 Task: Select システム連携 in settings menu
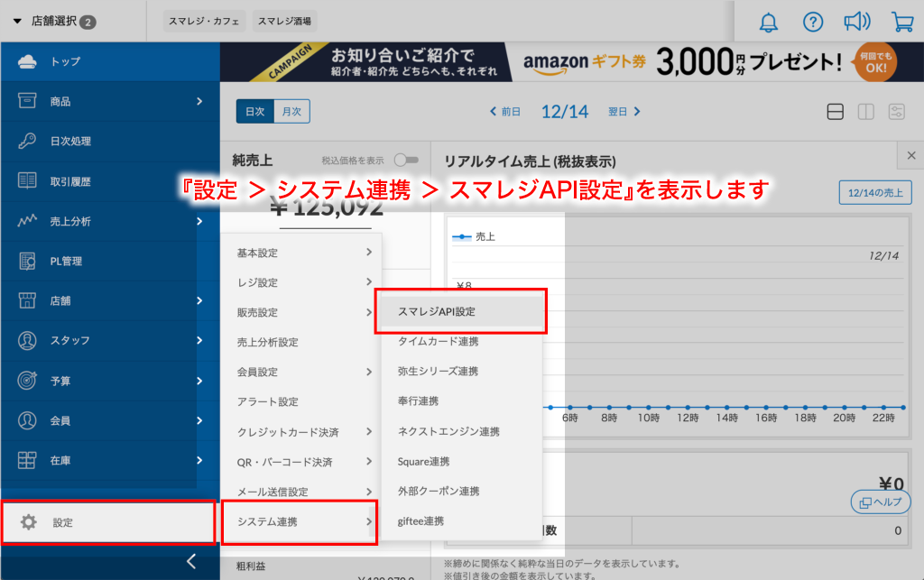click(x=300, y=521)
